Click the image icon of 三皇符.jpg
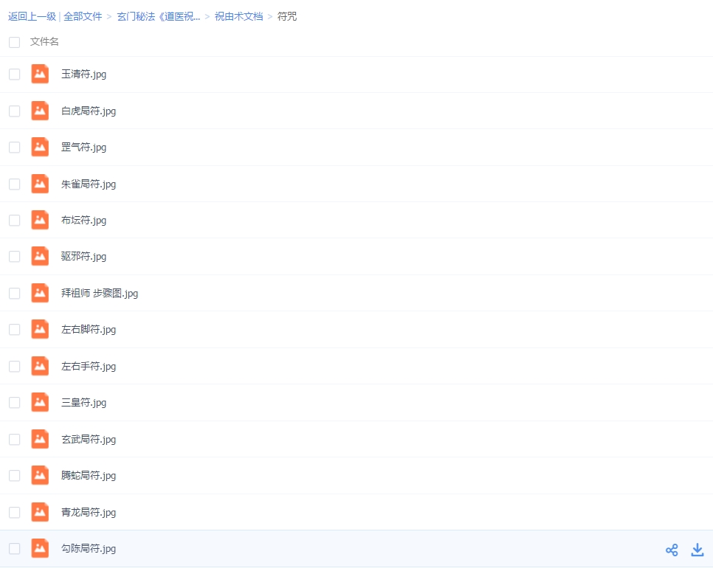The width and height of the screenshot is (713, 588). pyautogui.click(x=40, y=402)
